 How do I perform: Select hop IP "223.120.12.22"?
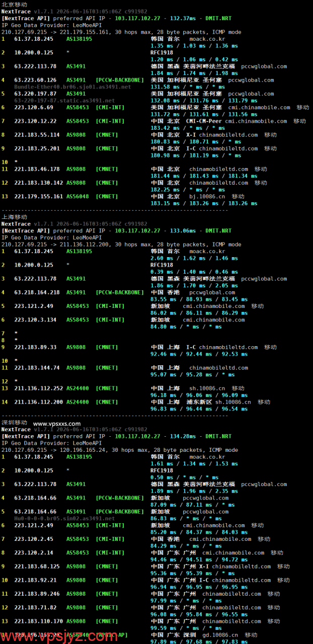click(35, 121)
